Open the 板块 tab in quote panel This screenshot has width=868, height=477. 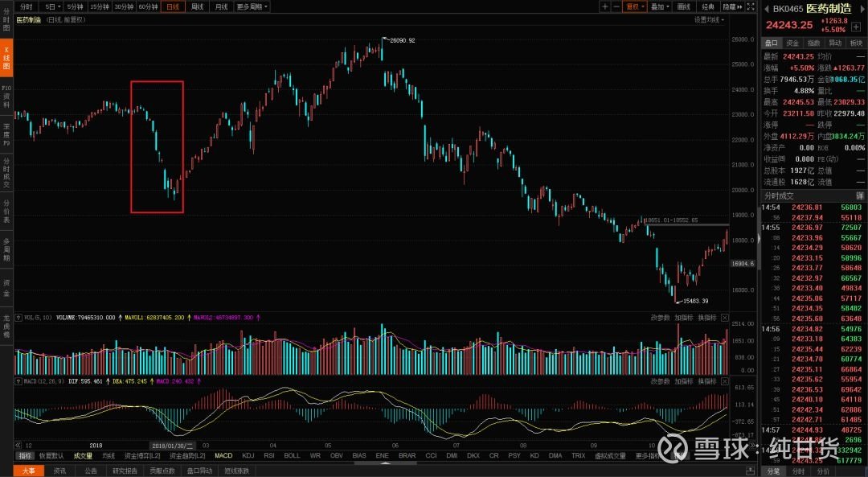tap(857, 43)
